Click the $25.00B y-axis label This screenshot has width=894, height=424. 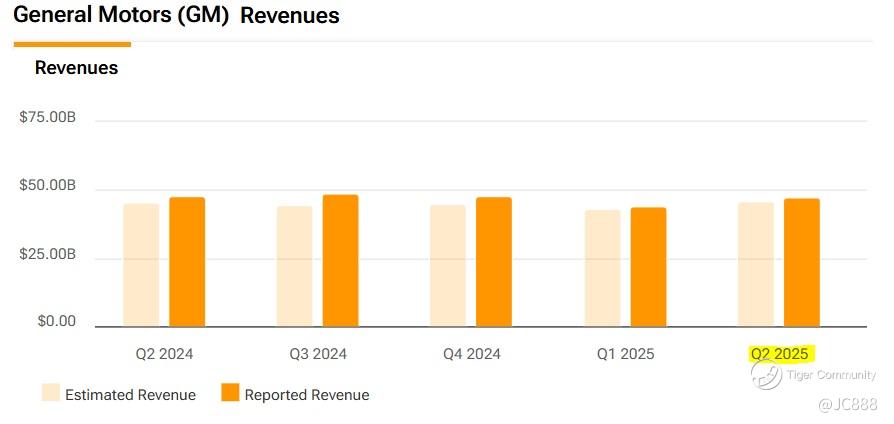point(47,254)
